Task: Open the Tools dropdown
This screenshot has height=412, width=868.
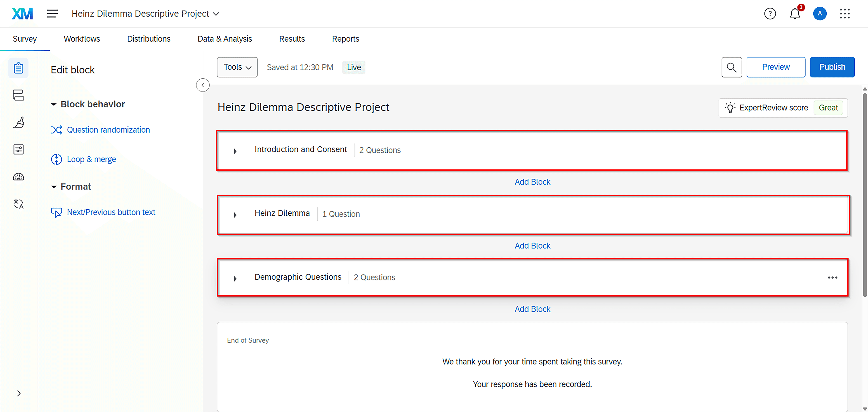Action: [x=237, y=67]
